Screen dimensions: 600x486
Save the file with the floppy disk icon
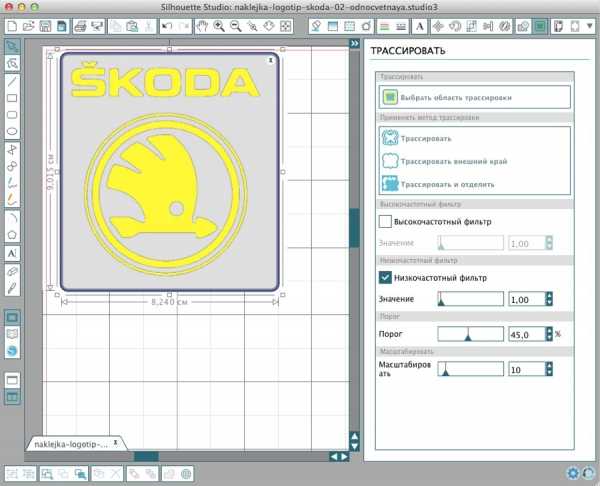pos(45,26)
